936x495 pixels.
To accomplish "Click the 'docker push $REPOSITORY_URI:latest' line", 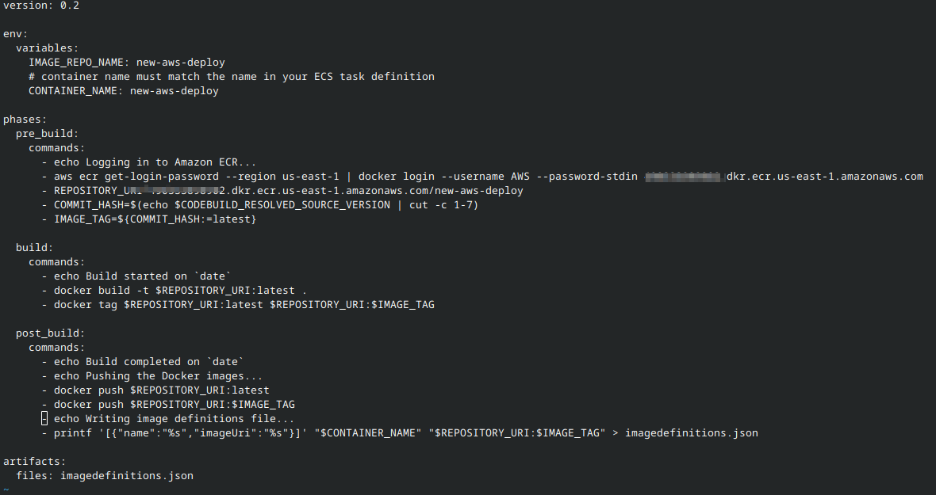I will click(161, 390).
